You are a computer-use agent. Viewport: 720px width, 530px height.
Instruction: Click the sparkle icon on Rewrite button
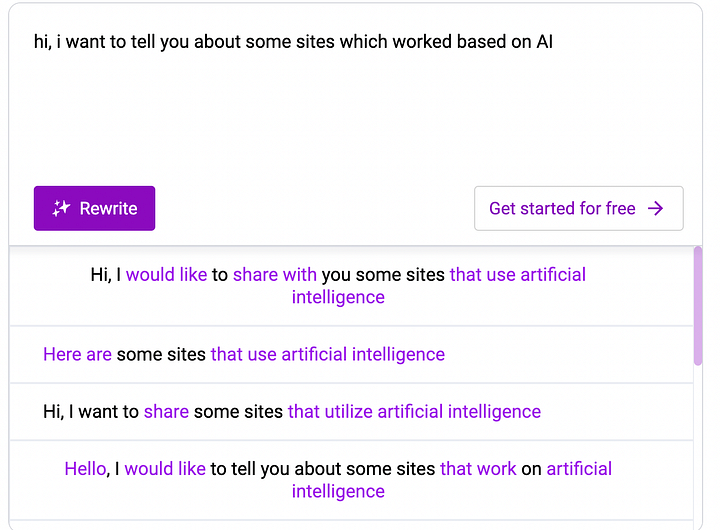[x=61, y=209]
